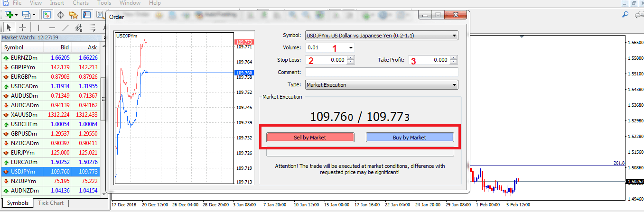Toggle the Market Watch panel icon
Screen dimensions: 644x212
[47, 15]
